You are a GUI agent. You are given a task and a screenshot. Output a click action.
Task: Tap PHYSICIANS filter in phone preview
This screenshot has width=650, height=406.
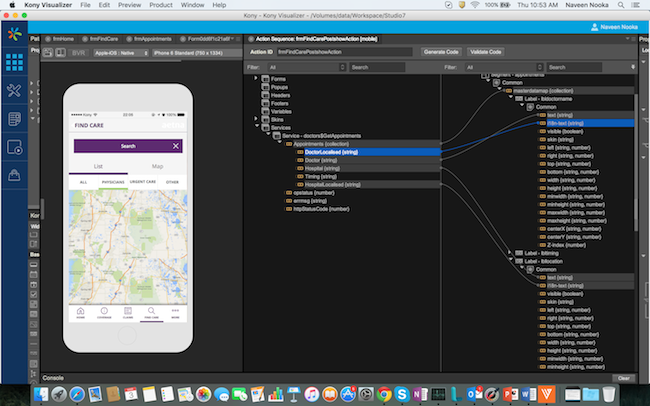[x=113, y=182]
